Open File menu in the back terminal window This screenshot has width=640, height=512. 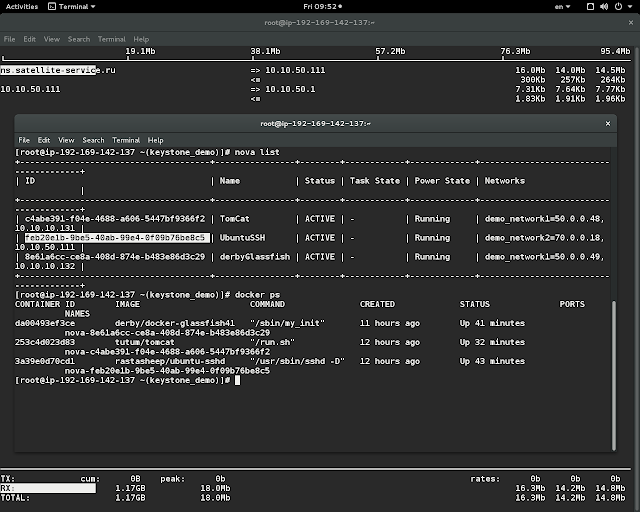click(9, 39)
